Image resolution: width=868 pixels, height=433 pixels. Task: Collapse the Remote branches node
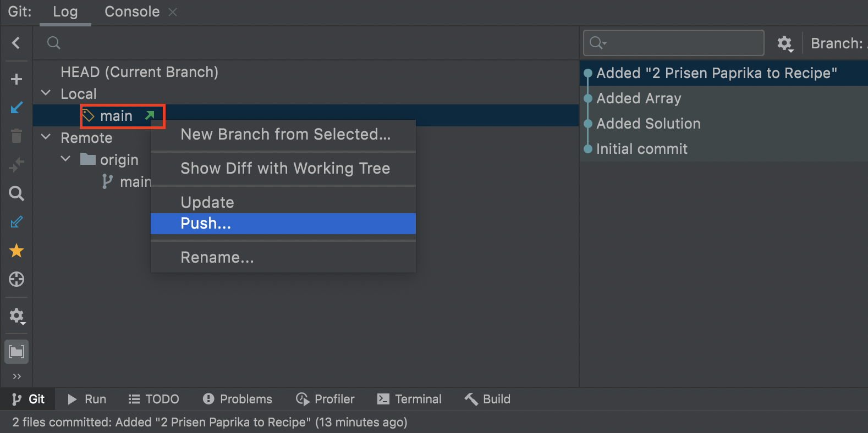pyautogui.click(x=46, y=137)
